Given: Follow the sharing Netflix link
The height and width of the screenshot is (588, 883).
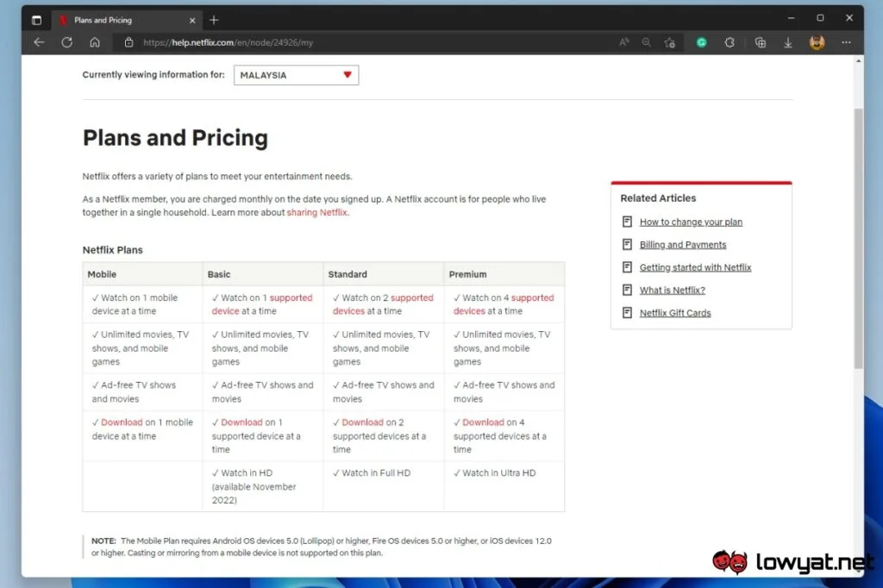Looking at the screenshot, I should (317, 212).
